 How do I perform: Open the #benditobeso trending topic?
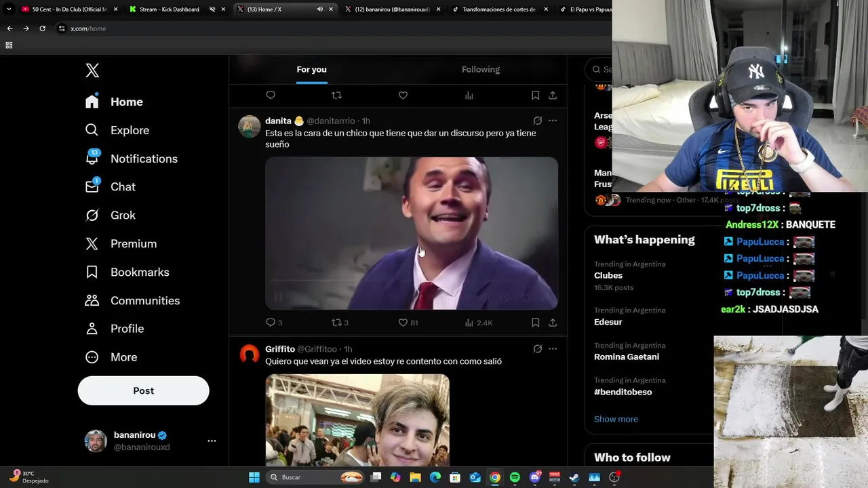click(x=623, y=392)
